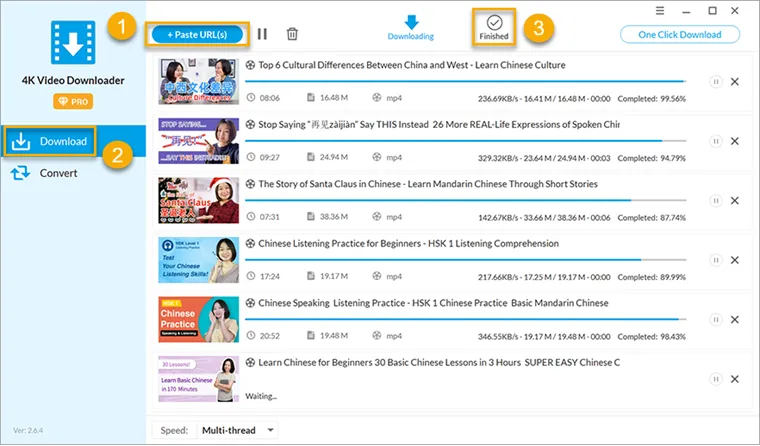Click Completed: 87.74% text

click(651, 218)
